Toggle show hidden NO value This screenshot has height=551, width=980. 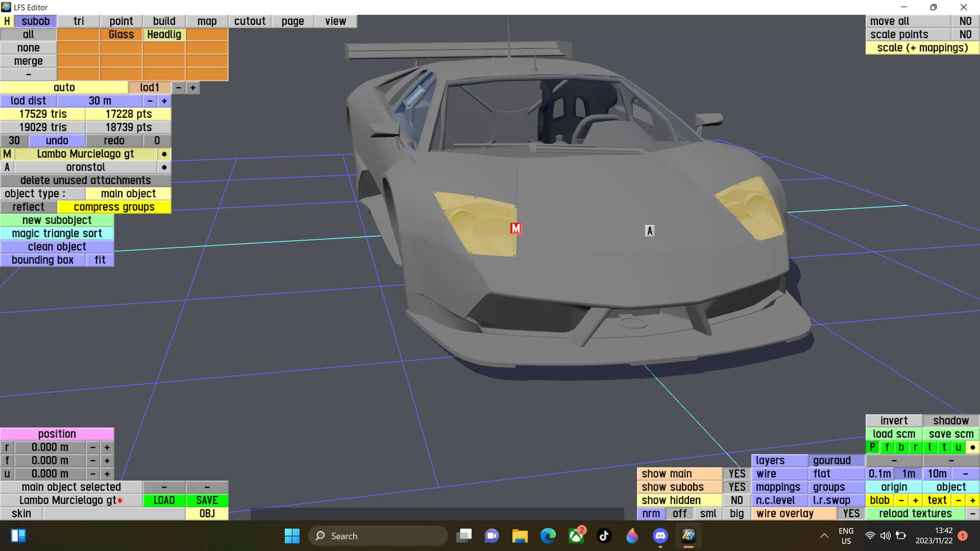[737, 500]
